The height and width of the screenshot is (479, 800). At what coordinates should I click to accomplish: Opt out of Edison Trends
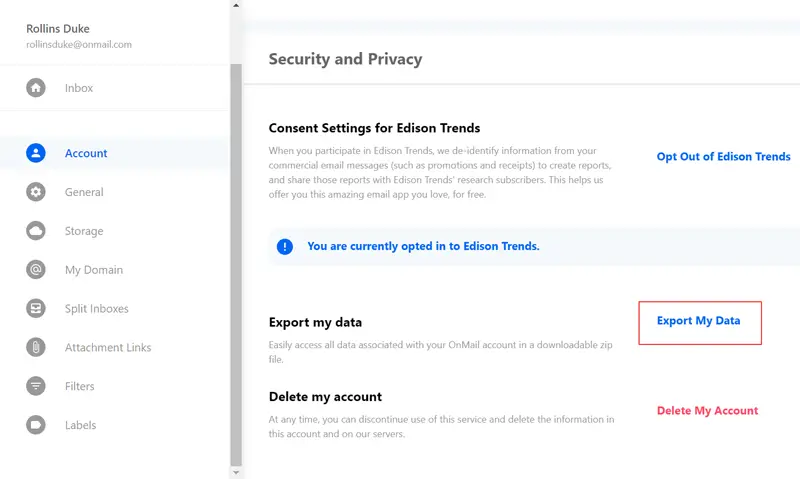(723, 157)
